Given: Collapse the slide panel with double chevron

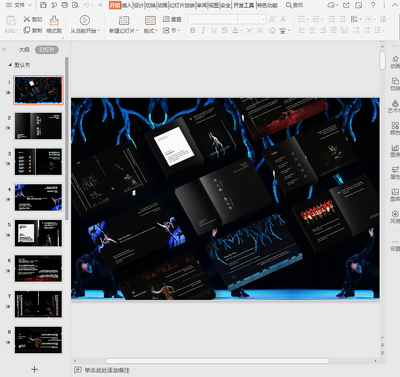Looking at the screenshot, I should pos(4,49).
